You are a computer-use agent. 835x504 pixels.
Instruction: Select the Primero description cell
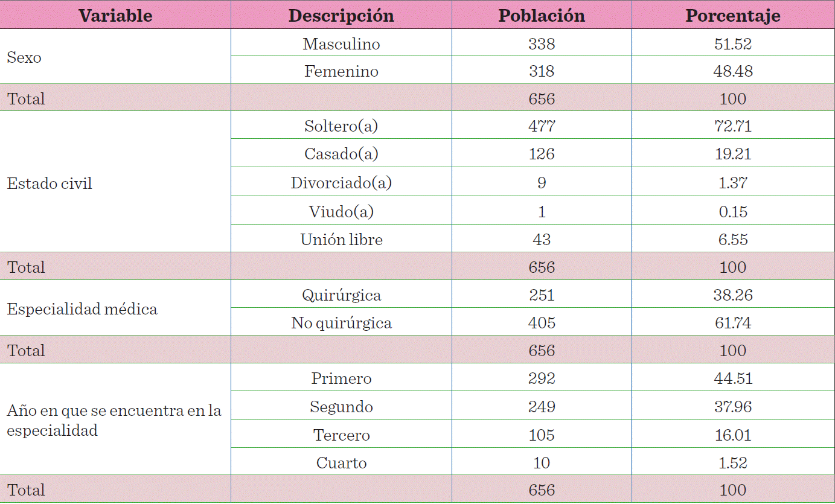pyautogui.click(x=341, y=378)
